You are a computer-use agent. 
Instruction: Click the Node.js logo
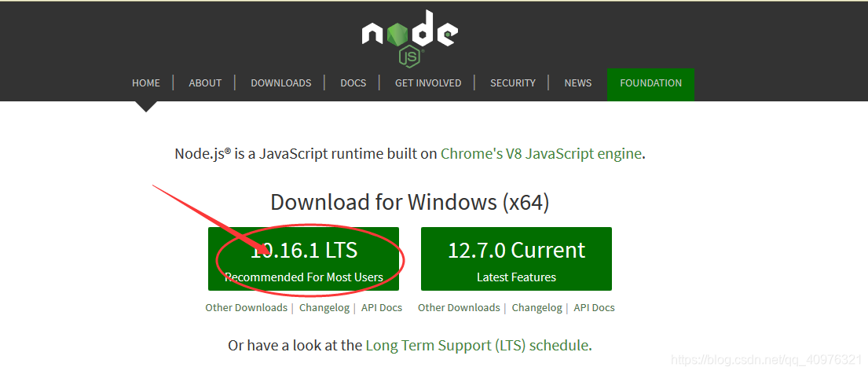tap(409, 37)
